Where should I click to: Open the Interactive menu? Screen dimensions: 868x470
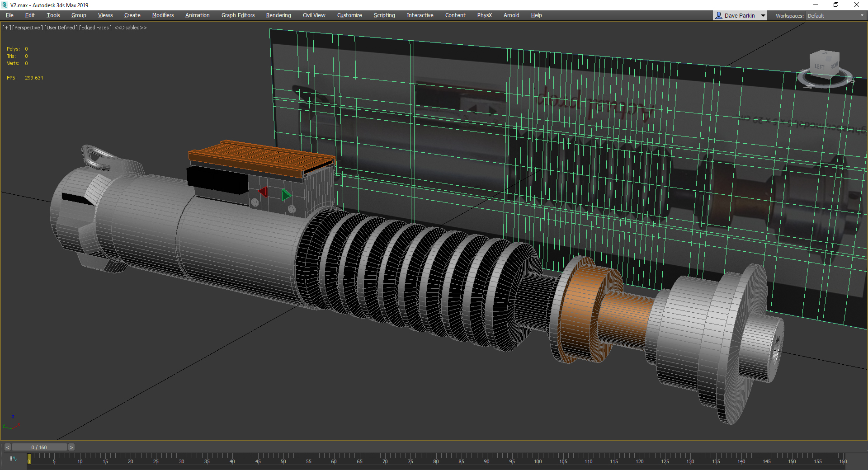click(420, 15)
